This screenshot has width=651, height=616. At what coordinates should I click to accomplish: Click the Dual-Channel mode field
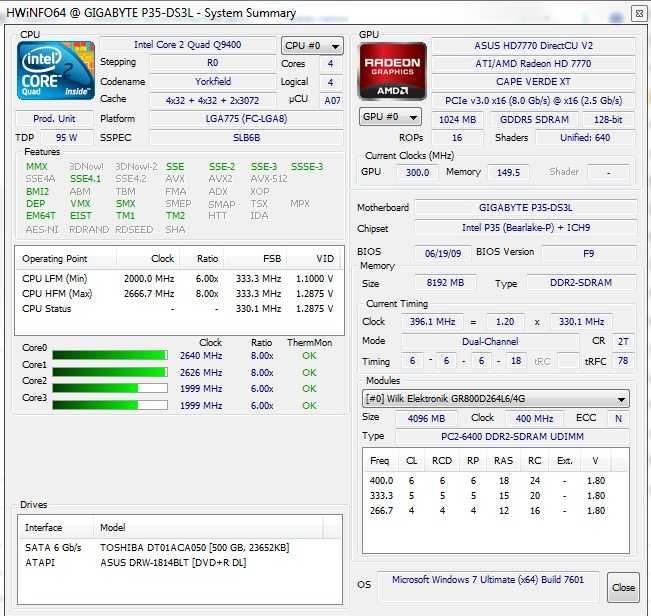coord(490,341)
